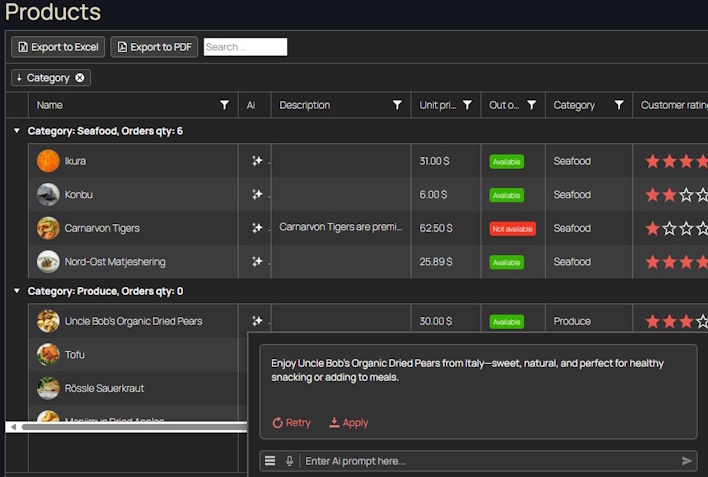The height and width of the screenshot is (477, 708).
Task: Click the send arrow in AI prompt
Action: click(x=686, y=461)
